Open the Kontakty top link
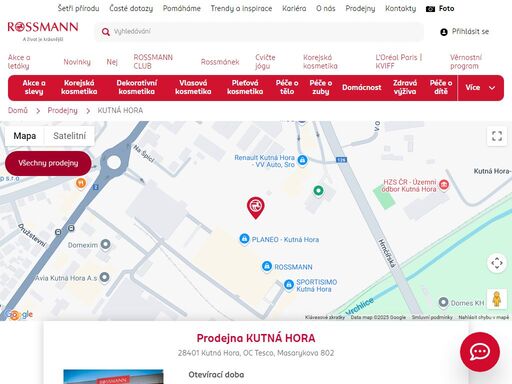Viewport: 512px width, 384px height. pyautogui.click(x=400, y=8)
